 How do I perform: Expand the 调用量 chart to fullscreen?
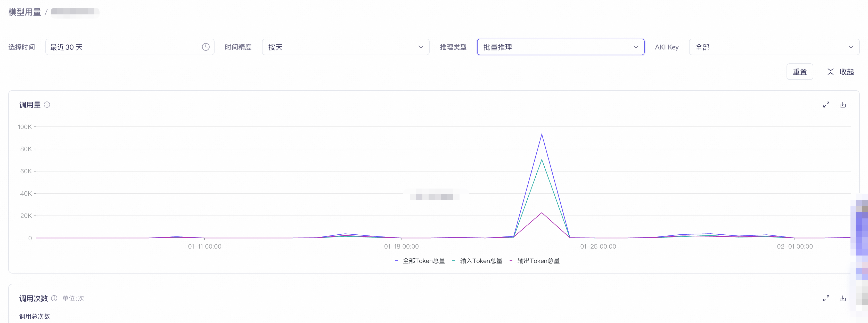point(826,105)
